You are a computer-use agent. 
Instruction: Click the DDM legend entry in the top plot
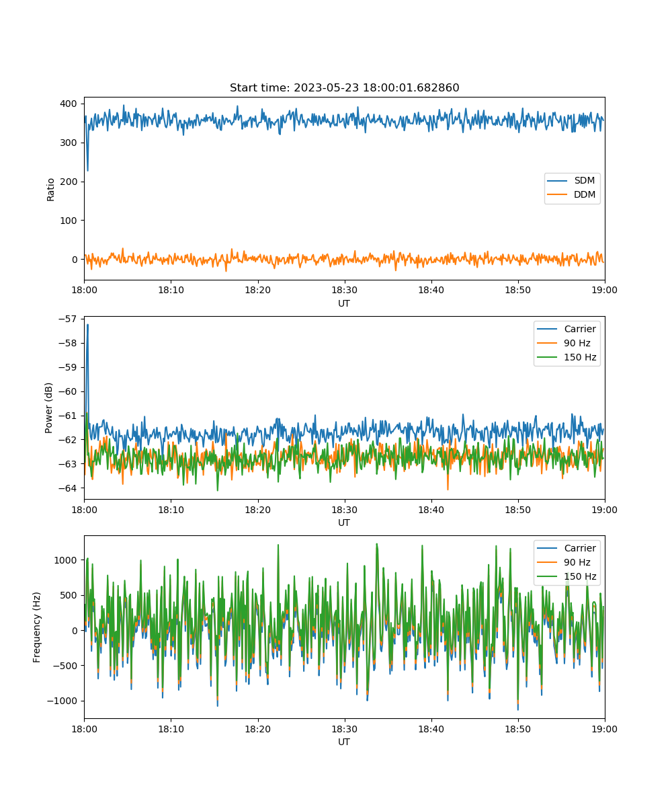(x=573, y=195)
